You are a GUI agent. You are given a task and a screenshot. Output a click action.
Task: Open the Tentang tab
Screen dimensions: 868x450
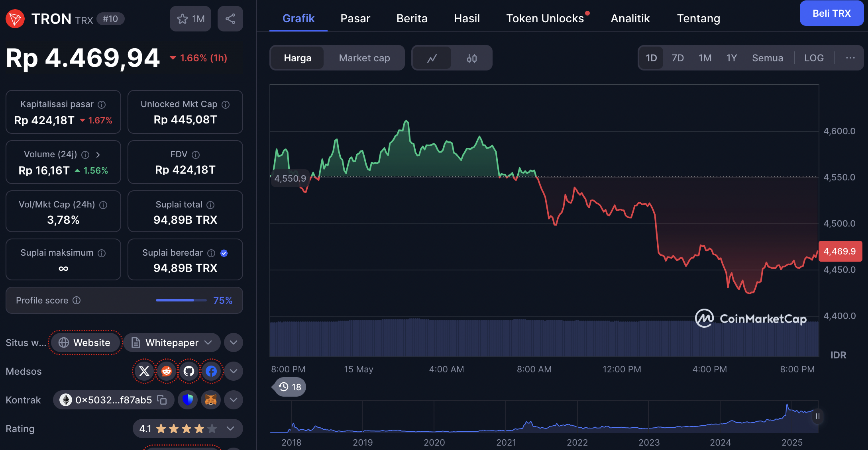click(x=698, y=18)
